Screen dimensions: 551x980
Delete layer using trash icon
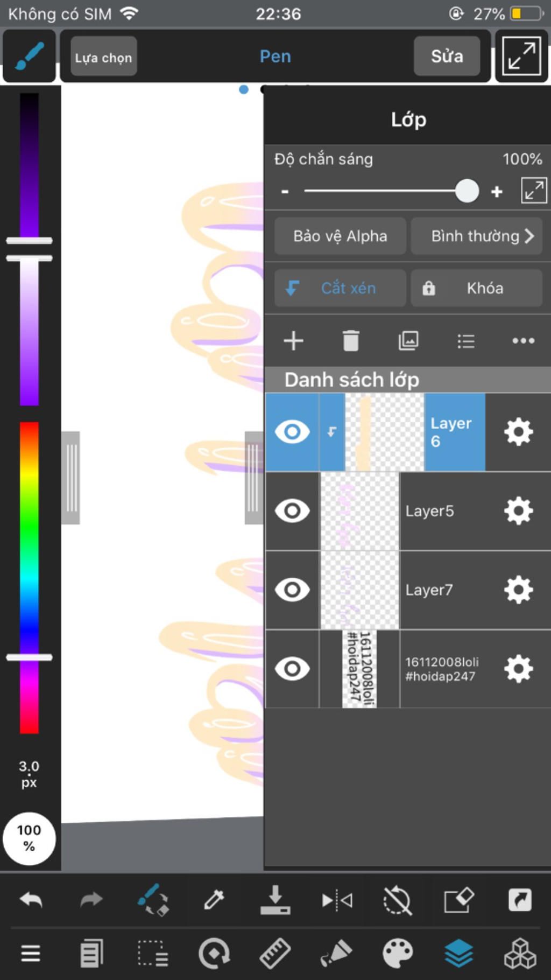tap(351, 340)
